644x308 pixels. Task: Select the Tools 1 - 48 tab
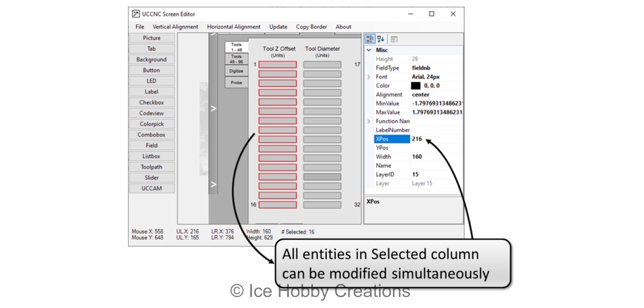[x=236, y=47]
